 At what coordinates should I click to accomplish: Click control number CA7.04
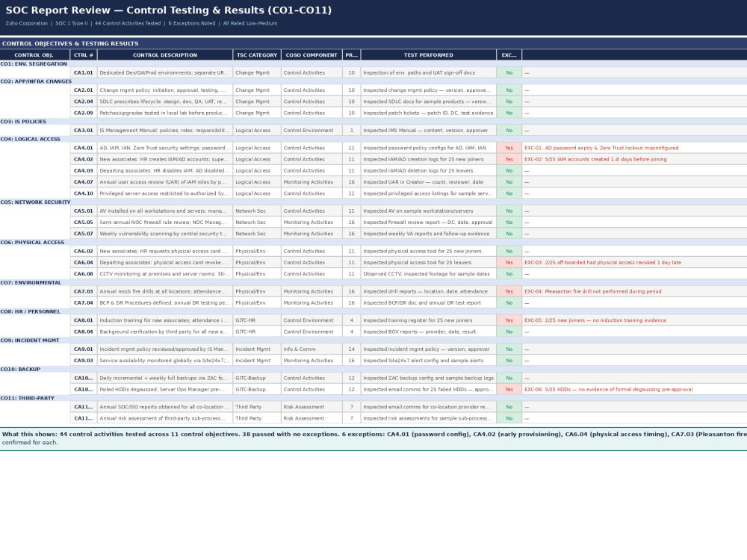coord(84,303)
